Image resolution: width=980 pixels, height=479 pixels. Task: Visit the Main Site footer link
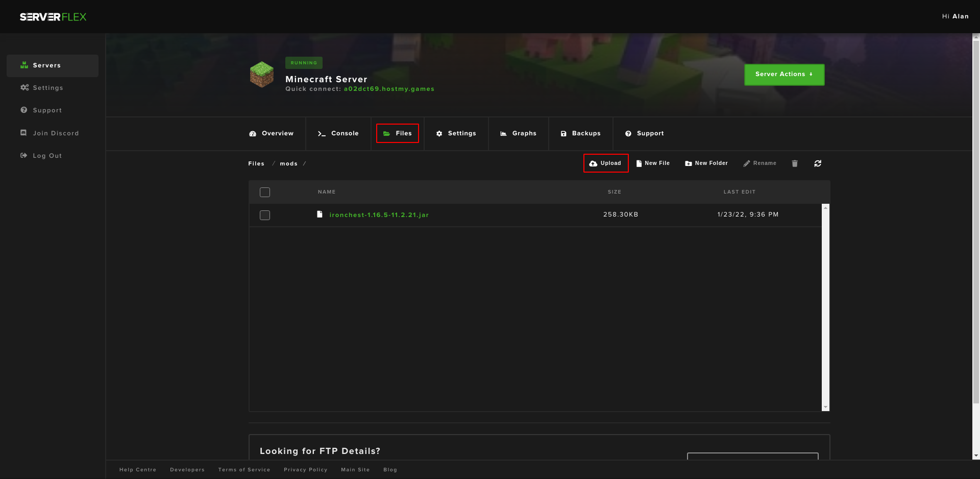click(x=355, y=470)
